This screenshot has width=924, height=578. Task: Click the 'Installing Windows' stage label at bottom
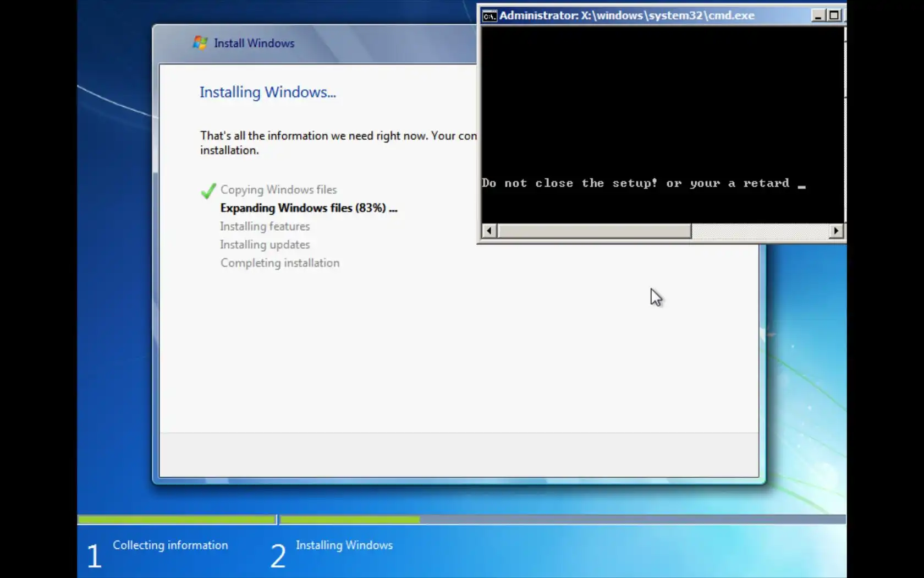click(x=344, y=545)
